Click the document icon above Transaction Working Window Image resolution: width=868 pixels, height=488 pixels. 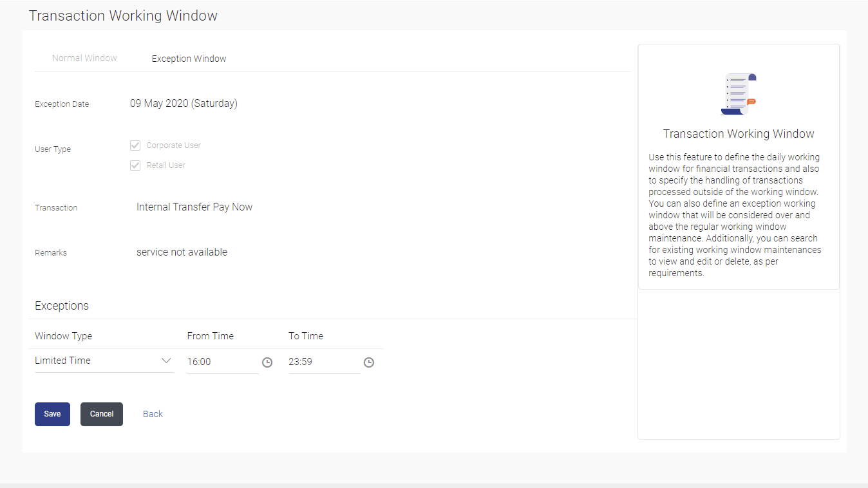pos(739,95)
